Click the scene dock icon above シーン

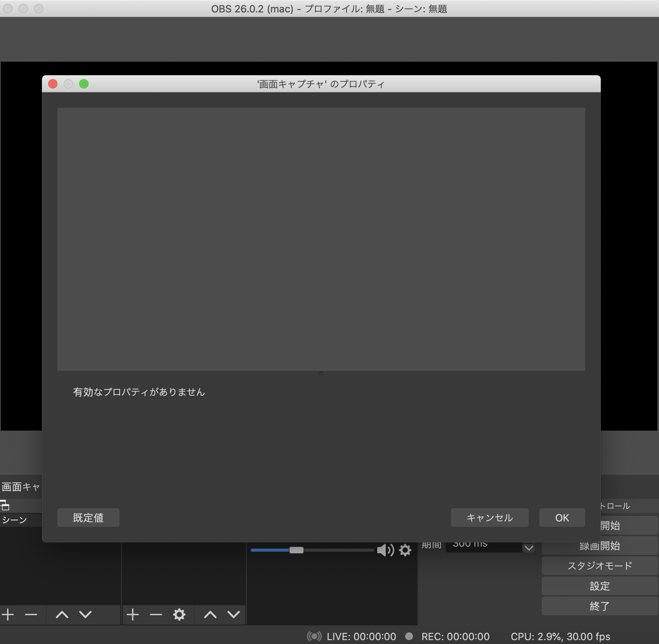[x=5, y=505]
